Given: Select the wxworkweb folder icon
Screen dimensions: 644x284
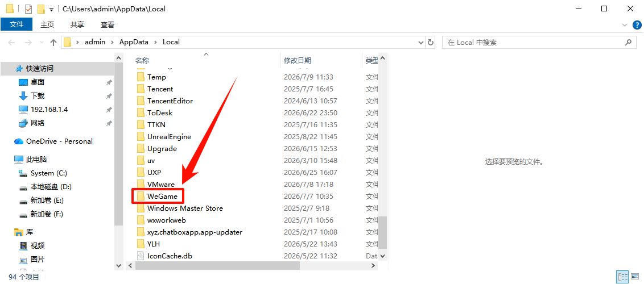Looking at the screenshot, I should click(141, 220).
